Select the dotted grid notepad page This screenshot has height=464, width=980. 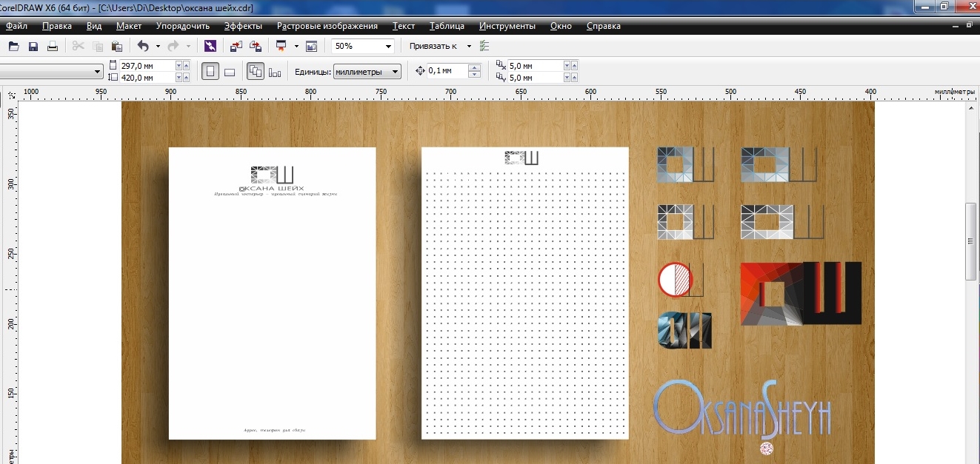(x=525, y=293)
